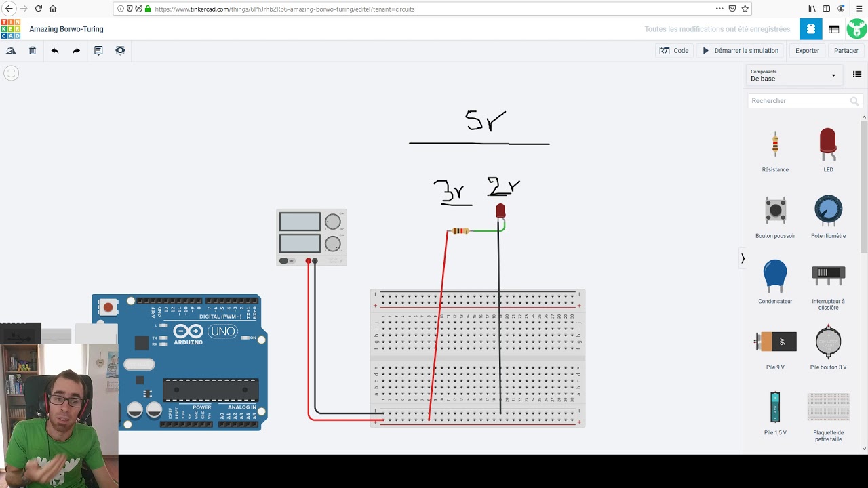This screenshot has width=868, height=488.
Task: Open the Tinkercad logo home link
Action: (x=11, y=29)
